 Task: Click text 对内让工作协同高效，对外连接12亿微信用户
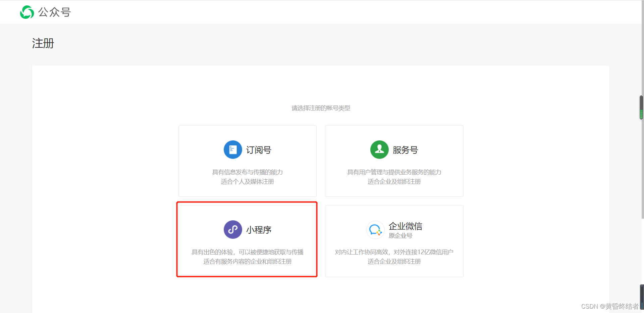point(394,252)
